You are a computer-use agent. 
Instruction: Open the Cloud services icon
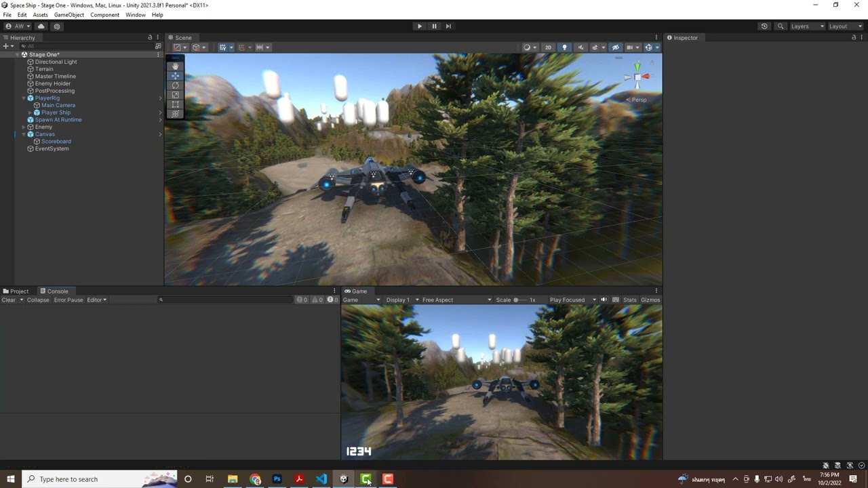tap(41, 26)
